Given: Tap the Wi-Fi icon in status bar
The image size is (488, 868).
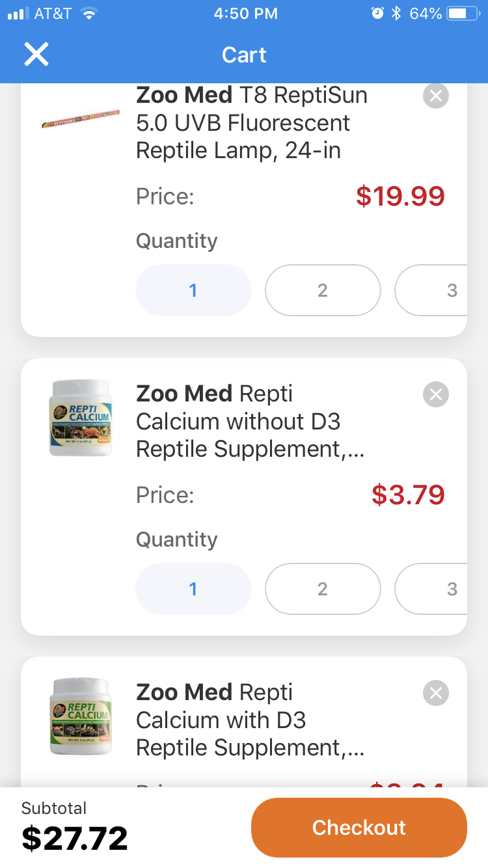Looking at the screenshot, I should pos(88,14).
